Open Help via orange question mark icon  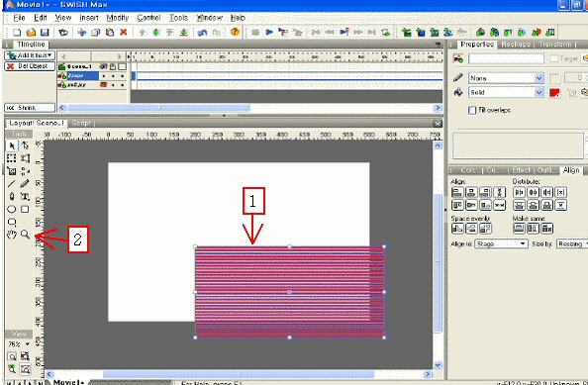tap(236, 32)
